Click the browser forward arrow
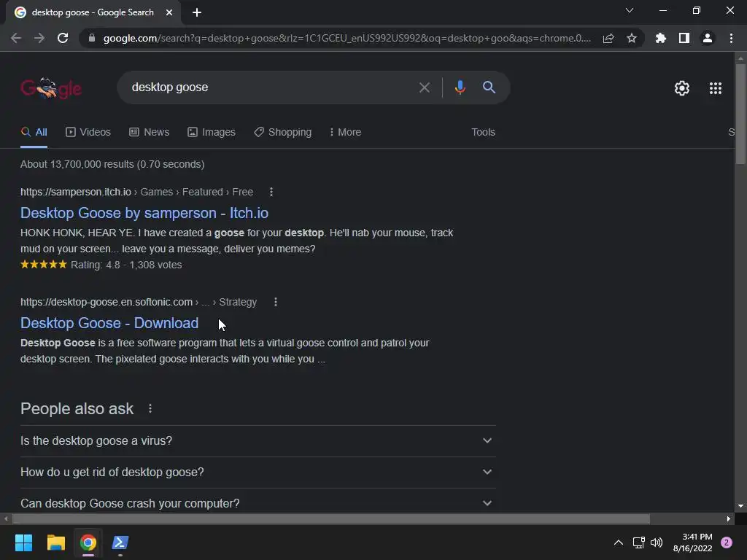This screenshot has width=747, height=560. pyautogui.click(x=39, y=38)
